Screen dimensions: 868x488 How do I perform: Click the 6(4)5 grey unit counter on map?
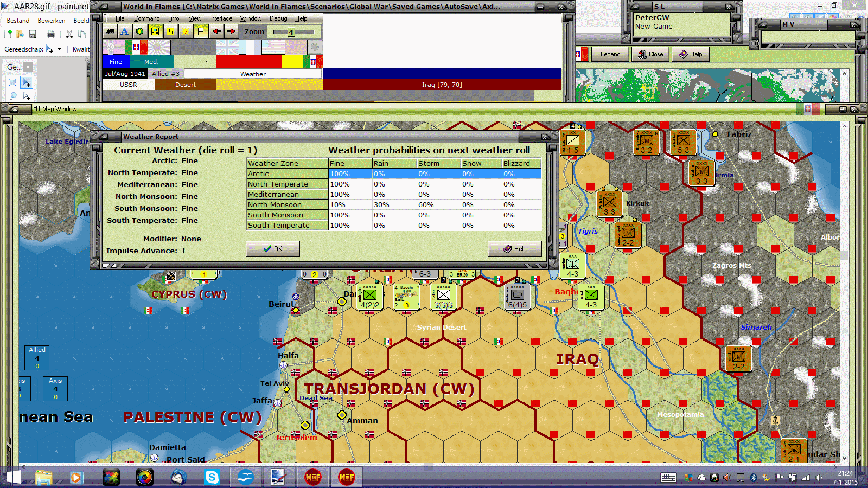point(517,297)
